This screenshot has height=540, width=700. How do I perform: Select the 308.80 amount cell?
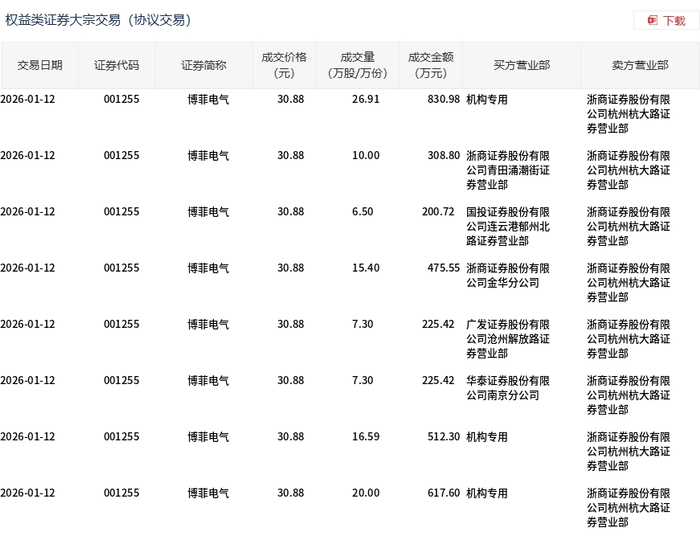[x=443, y=155]
